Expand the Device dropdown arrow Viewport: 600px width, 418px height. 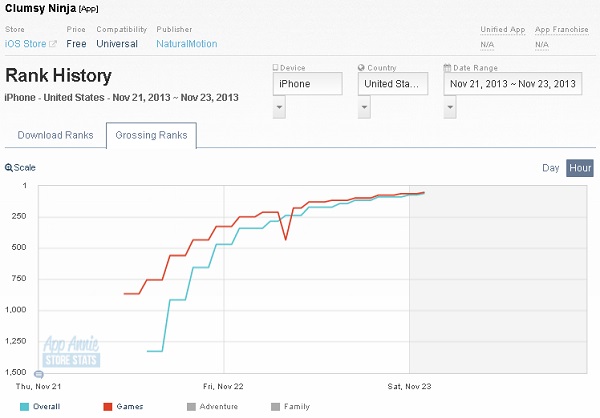tap(279, 107)
